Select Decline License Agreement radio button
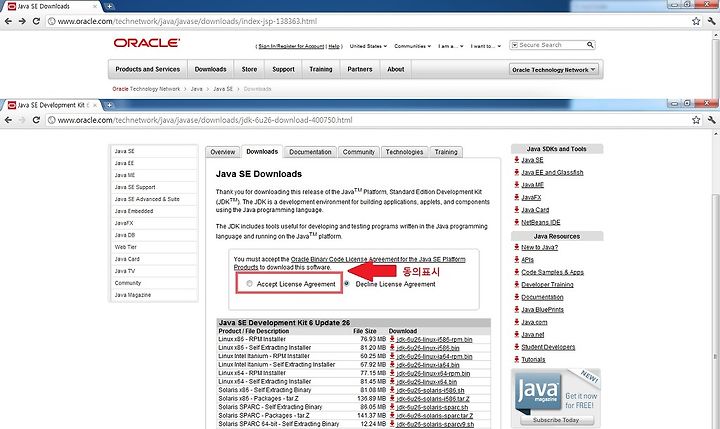The height and width of the screenshot is (429, 720). pos(347,284)
